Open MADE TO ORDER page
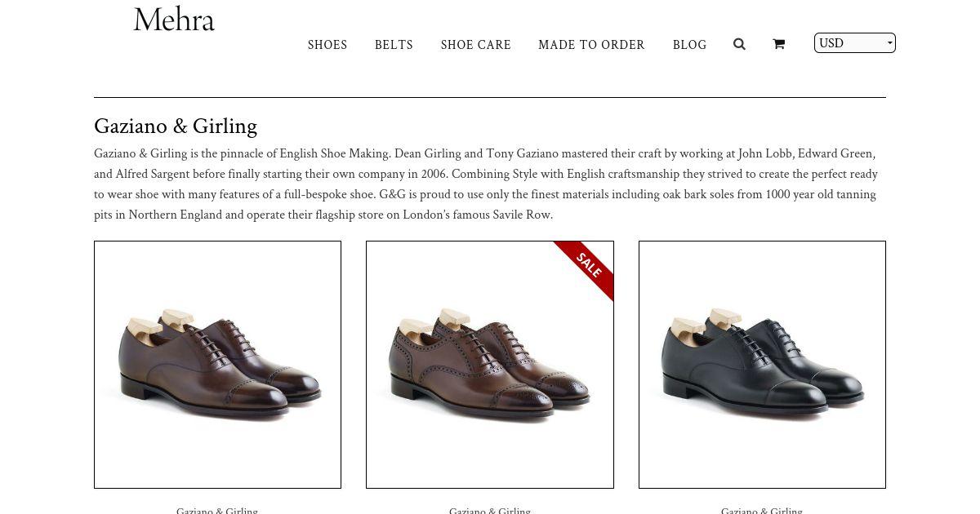 tap(591, 45)
